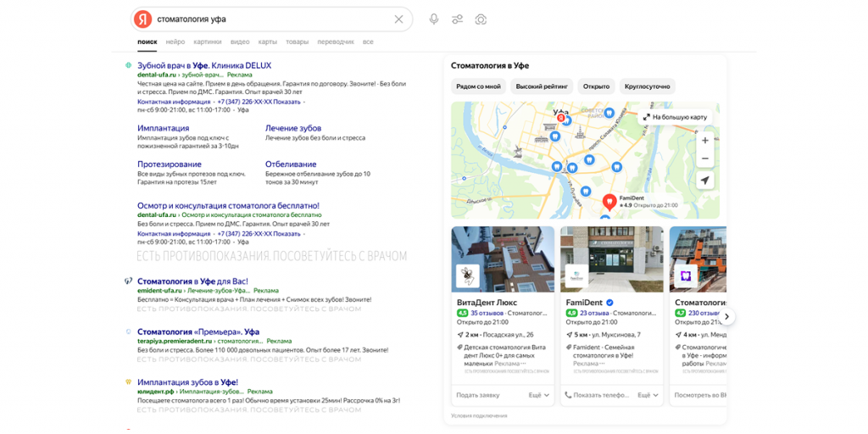Open address ул. Муксинова, 7

(616, 335)
